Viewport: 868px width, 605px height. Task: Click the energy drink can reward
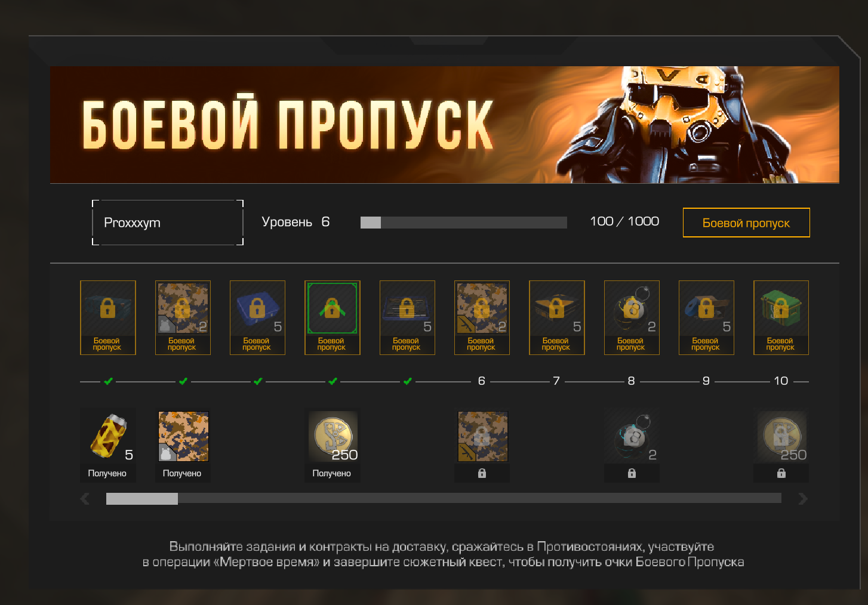point(108,445)
